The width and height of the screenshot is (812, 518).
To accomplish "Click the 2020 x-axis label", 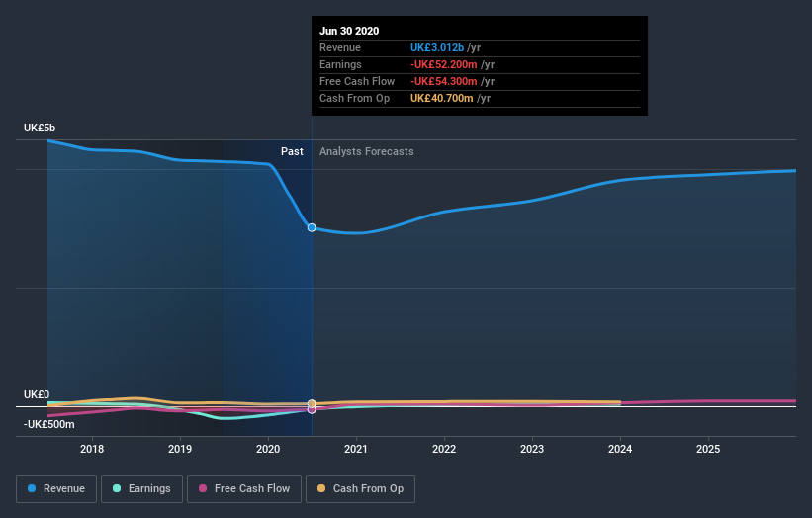I will point(268,449).
